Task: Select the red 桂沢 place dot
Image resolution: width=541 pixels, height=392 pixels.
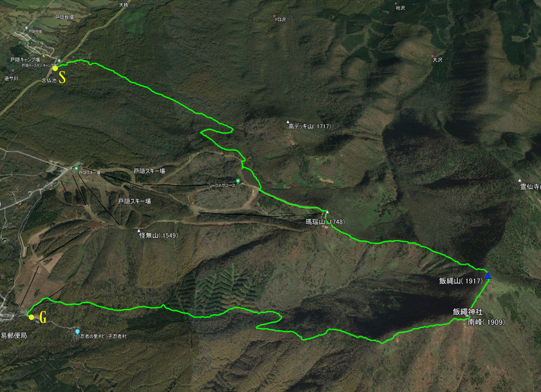Action: (x=397, y=3)
